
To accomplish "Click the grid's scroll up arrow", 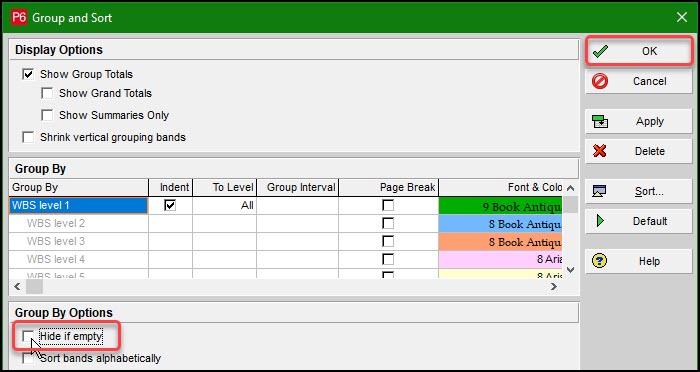I will point(570,188).
